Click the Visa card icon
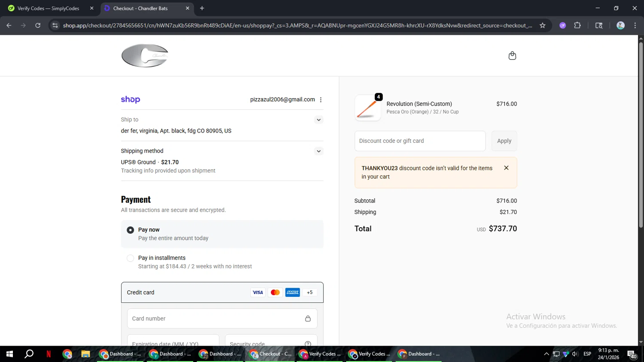Screen dimensions: 644x362 258,293
